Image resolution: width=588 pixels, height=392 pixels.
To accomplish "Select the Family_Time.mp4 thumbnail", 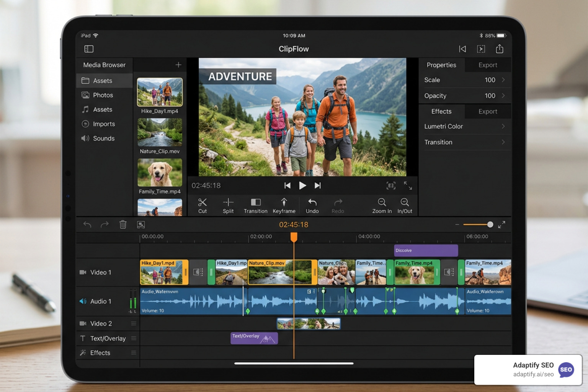I will [x=160, y=173].
